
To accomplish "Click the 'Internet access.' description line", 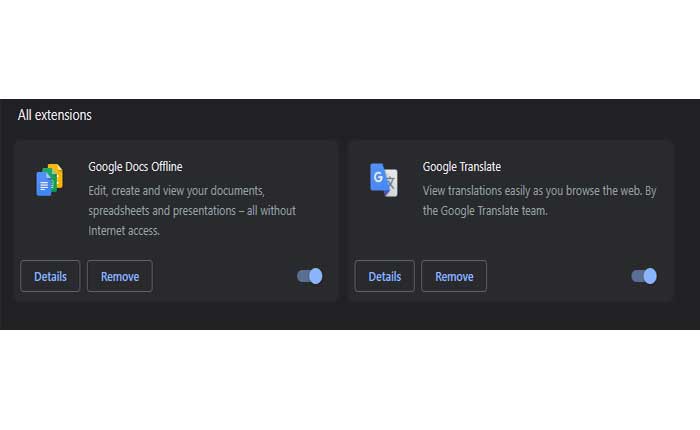I will click(x=124, y=231).
